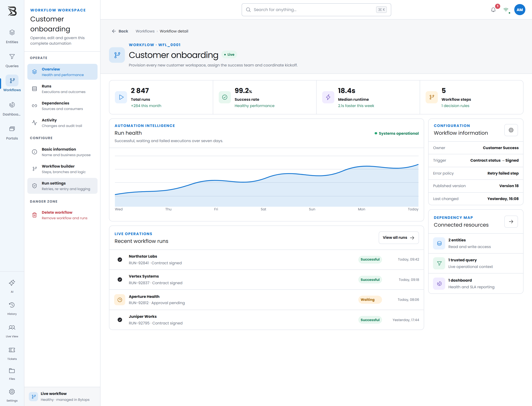Expand the 2 entities resource row
Viewport: 532px width, 406px height.
[476, 243]
